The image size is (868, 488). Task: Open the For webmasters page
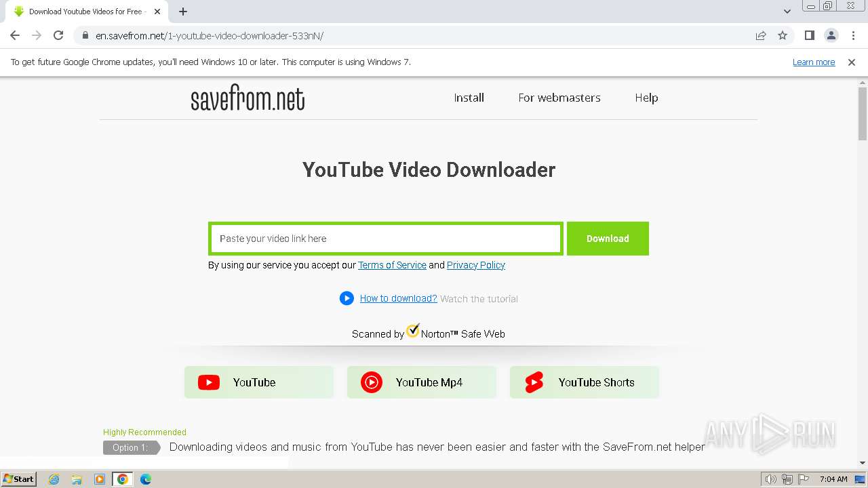tap(559, 98)
